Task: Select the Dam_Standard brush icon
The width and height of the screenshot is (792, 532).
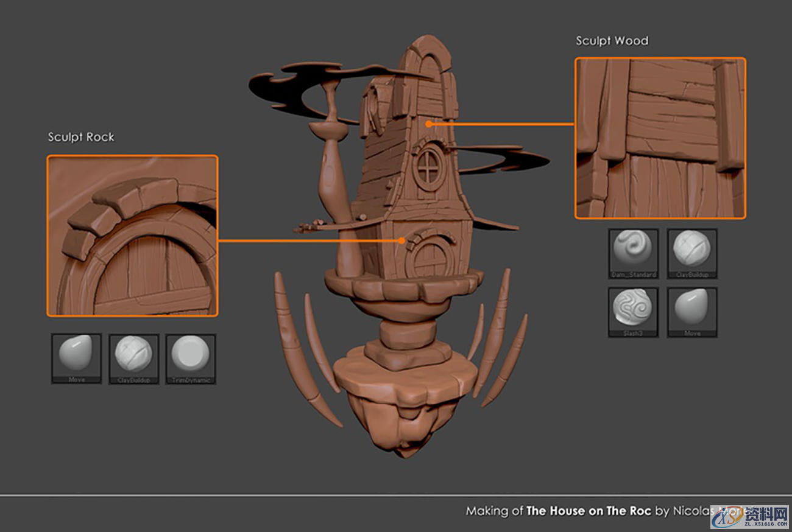Action: [x=633, y=253]
